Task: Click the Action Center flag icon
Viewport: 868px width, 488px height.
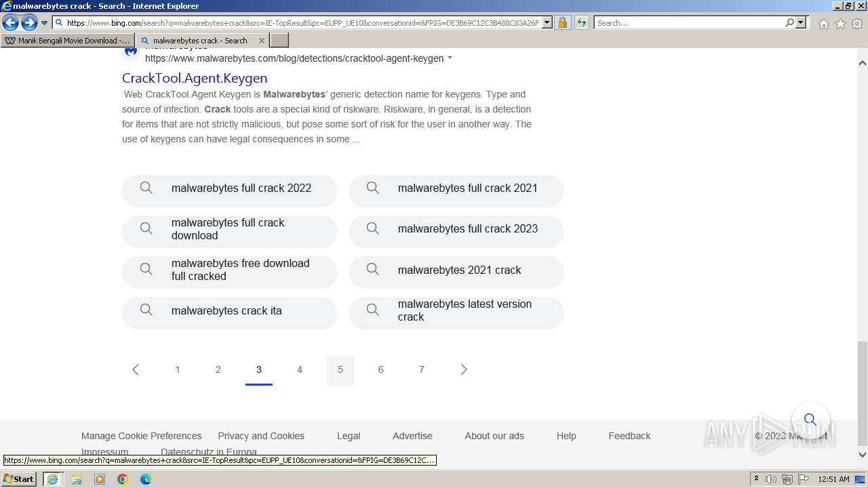Action: [x=803, y=479]
